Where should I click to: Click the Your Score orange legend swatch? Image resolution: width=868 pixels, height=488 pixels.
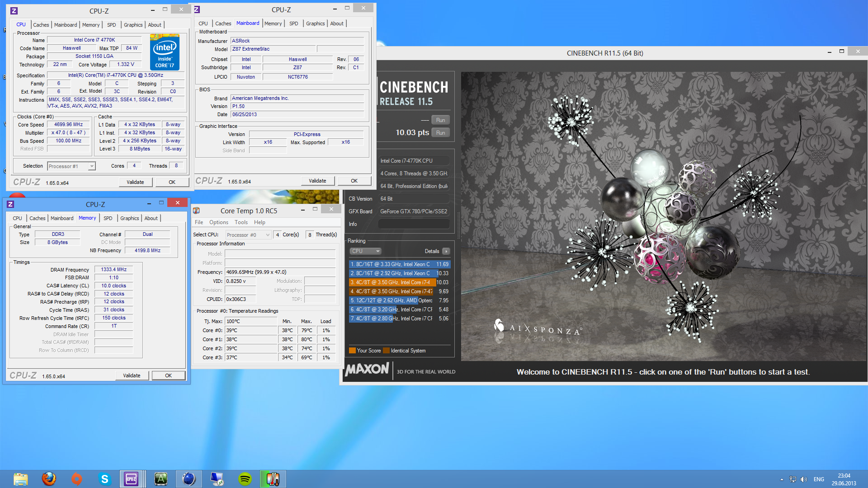(352, 351)
